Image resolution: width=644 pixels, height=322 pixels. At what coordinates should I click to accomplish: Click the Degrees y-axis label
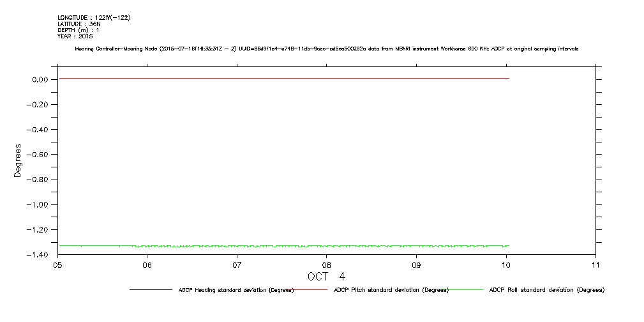[18, 160]
